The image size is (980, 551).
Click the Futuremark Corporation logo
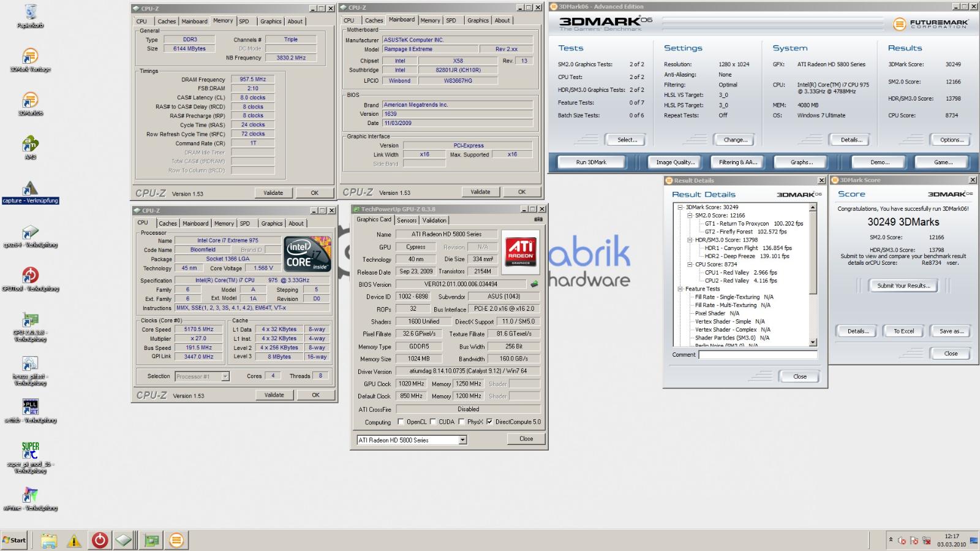pyautogui.click(x=931, y=24)
